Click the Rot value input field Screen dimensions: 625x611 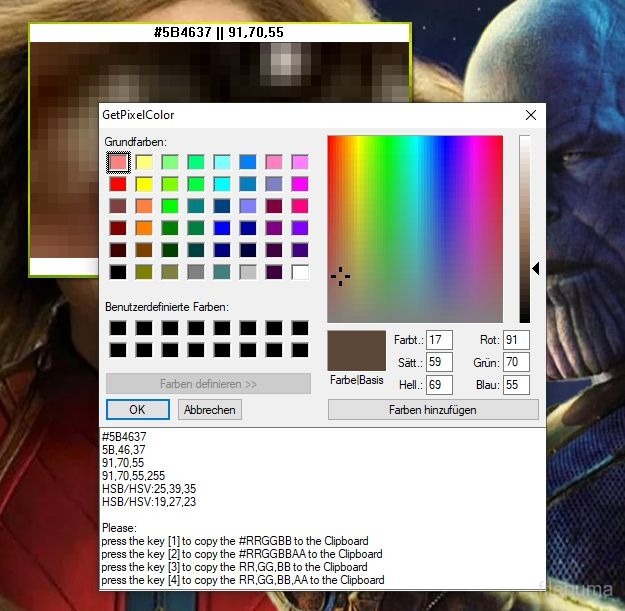point(516,341)
